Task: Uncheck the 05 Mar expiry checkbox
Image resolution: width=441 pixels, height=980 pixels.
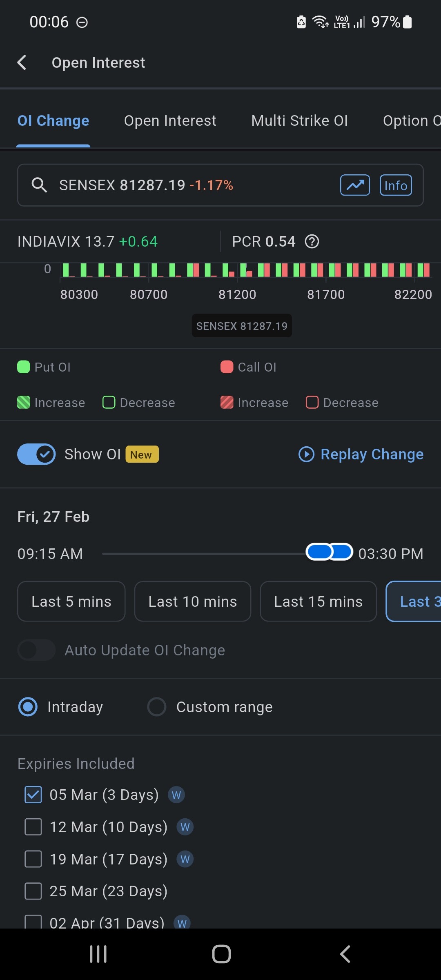Action: pyautogui.click(x=33, y=795)
